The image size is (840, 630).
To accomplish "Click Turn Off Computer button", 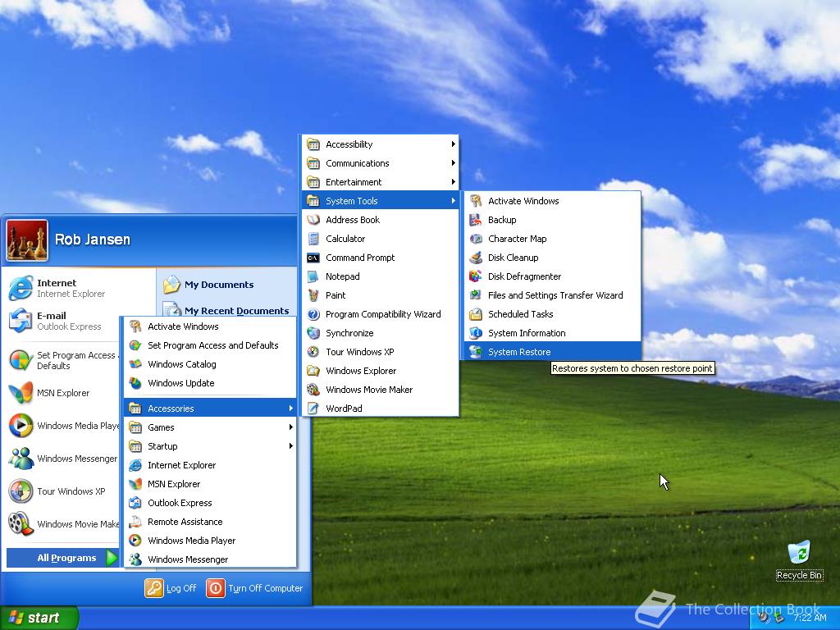I will click(x=255, y=588).
